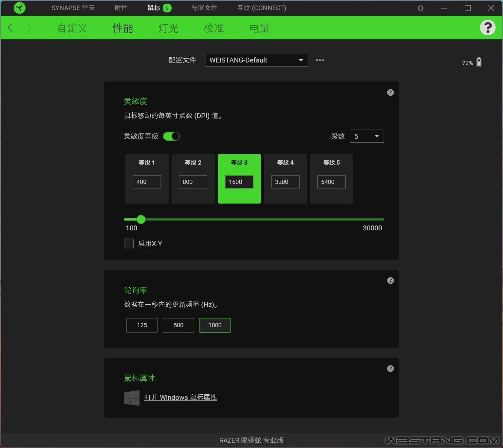Open the 灯光 sub-tab
This screenshot has height=448, width=503.
(168, 28)
